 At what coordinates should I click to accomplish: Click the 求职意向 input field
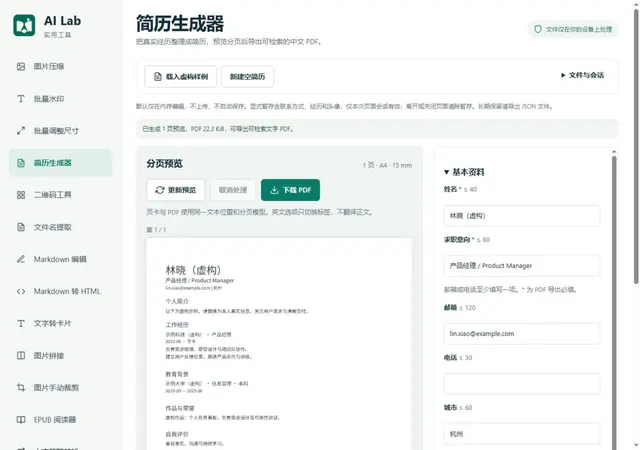tap(522, 265)
